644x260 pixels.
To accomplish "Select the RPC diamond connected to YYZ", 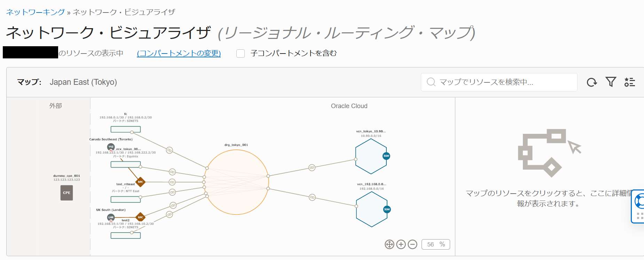I will click(140, 182).
